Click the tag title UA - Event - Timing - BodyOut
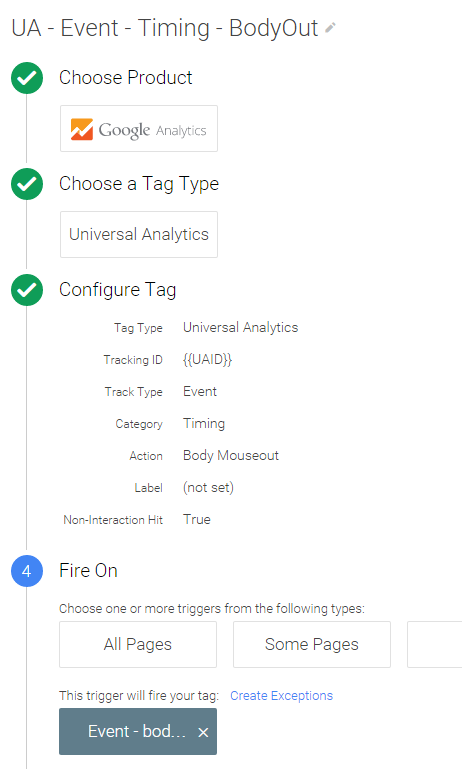Screen dimensions: 462x769 (165, 28)
